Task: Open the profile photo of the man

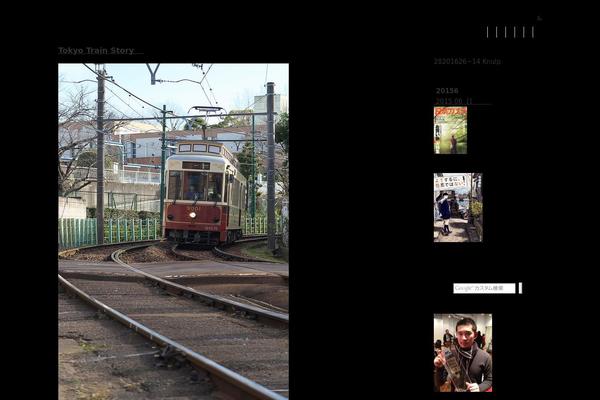Action: (x=463, y=353)
